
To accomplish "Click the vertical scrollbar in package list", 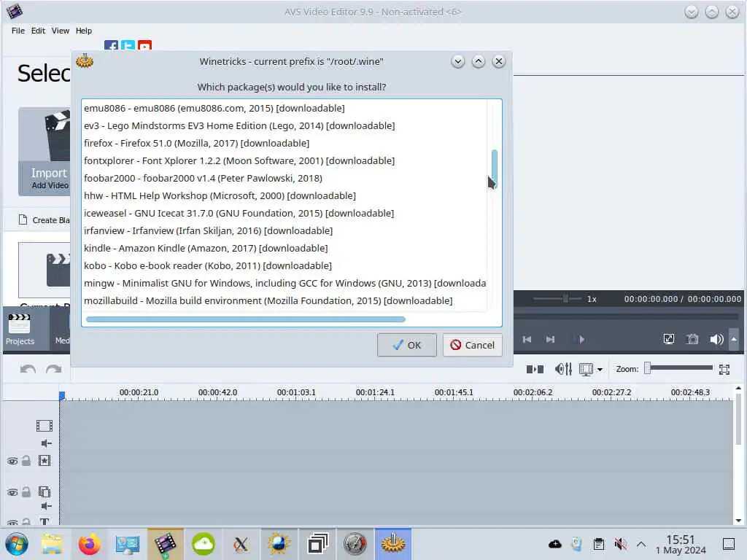I will 494,169.
